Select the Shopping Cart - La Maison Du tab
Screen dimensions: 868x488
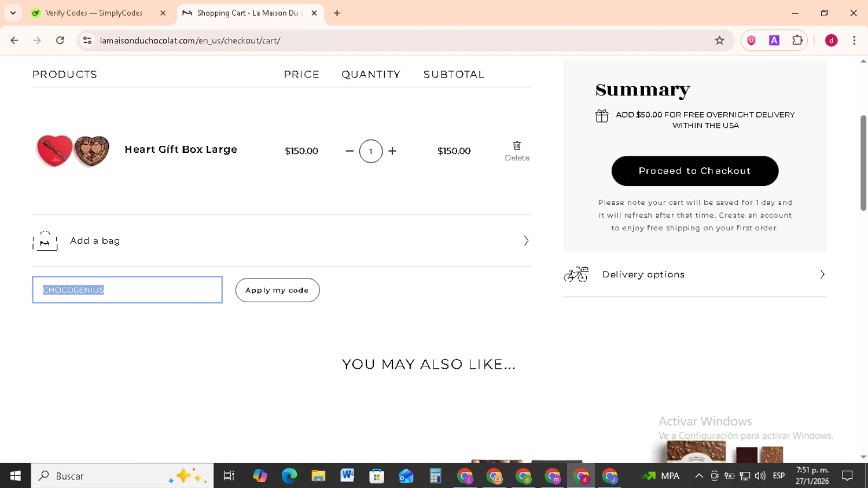click(250, 13)
